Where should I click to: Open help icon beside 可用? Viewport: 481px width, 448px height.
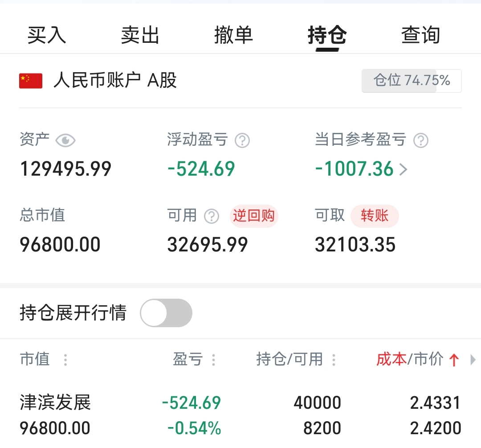point(212,216)
